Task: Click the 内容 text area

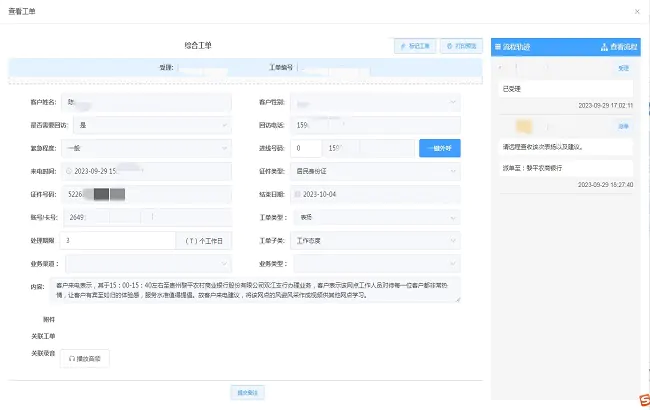Action: coord(255,290)
